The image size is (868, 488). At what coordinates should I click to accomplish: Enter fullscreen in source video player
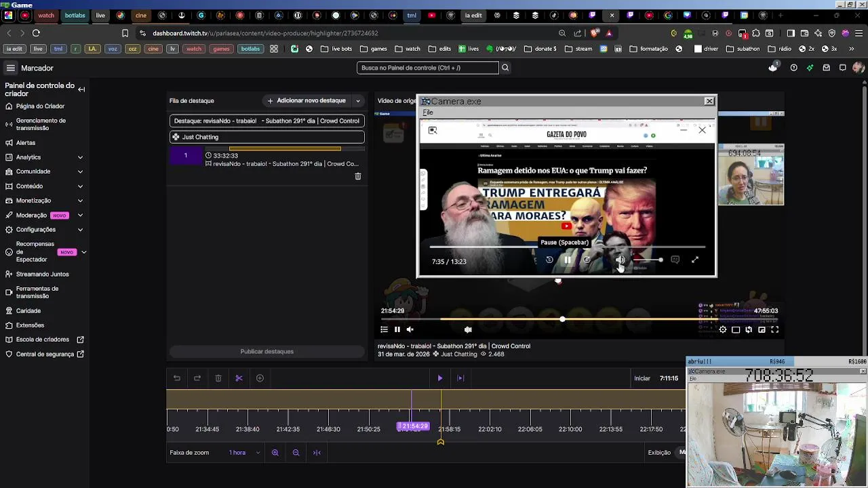774,330
